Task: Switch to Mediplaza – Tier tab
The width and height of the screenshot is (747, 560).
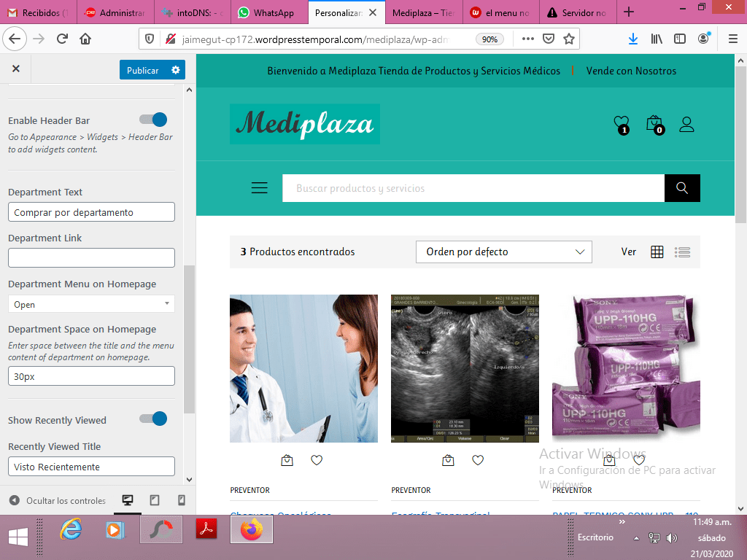Action: tap(424, 12)
